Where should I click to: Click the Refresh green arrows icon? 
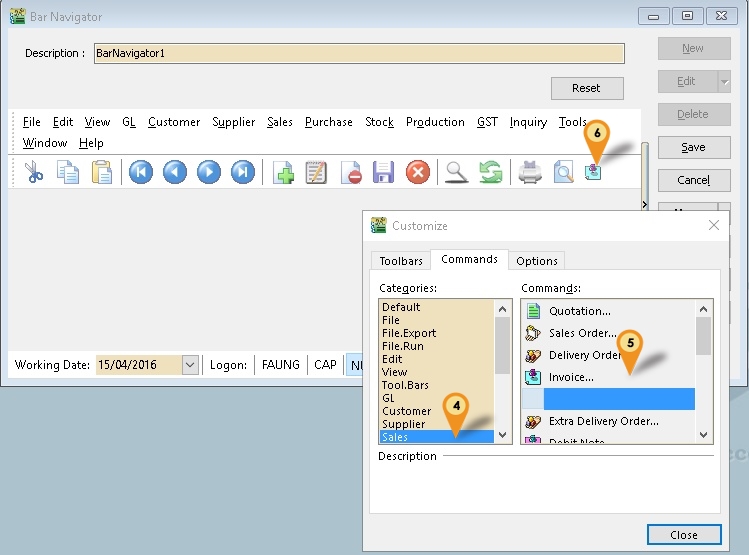490,172
